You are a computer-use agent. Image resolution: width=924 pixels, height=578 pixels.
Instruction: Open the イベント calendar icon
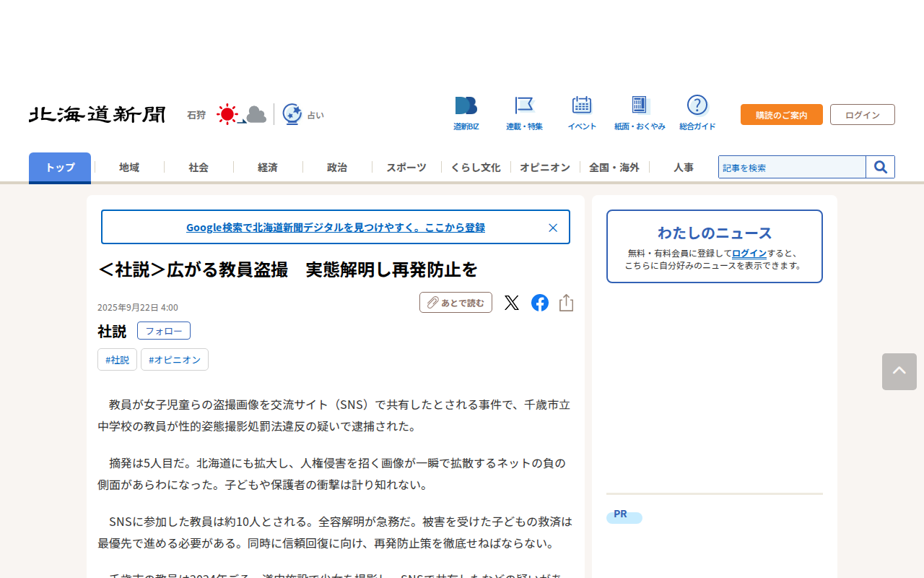582,105
